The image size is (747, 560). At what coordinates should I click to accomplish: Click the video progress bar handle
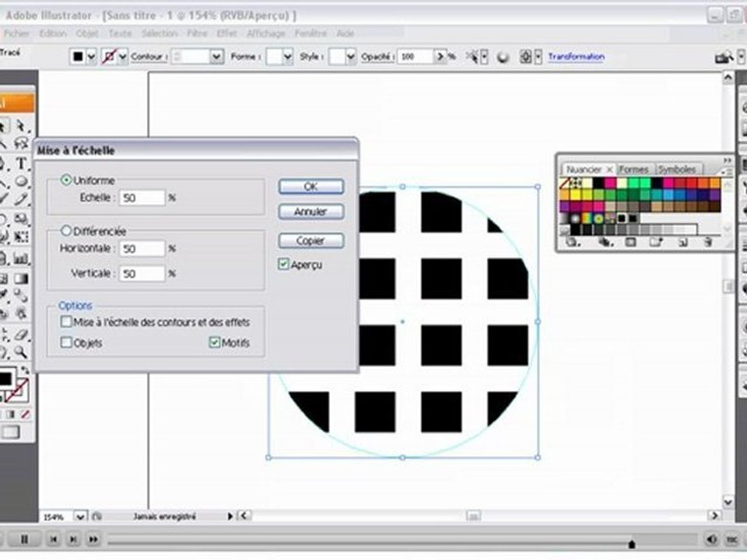632,544
